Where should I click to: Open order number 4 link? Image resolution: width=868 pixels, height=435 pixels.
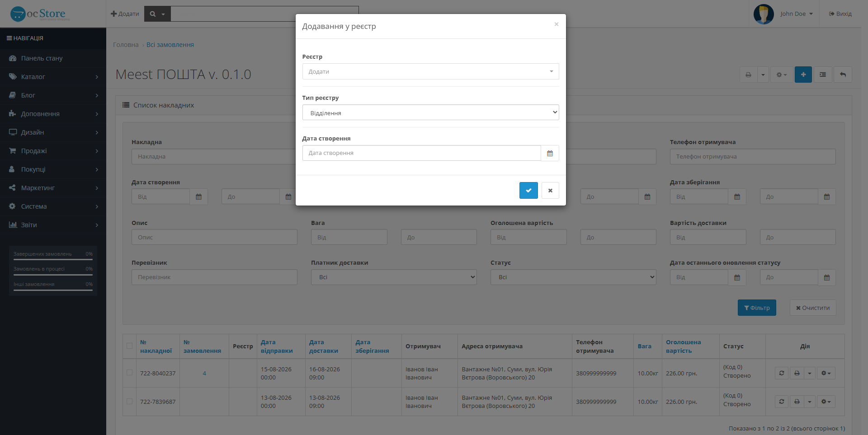pyautogui.click(x=204, y=373)
